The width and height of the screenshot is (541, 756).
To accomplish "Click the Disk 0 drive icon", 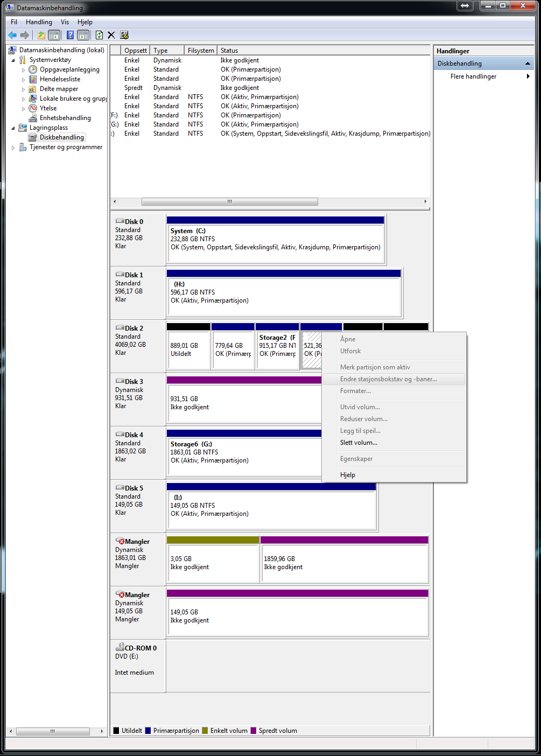I will (120, 221).
